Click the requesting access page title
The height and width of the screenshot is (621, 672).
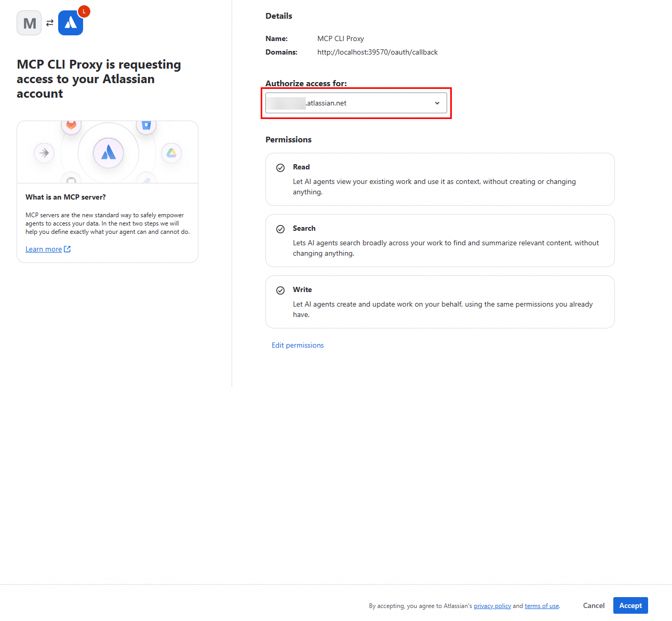[99, 79]
